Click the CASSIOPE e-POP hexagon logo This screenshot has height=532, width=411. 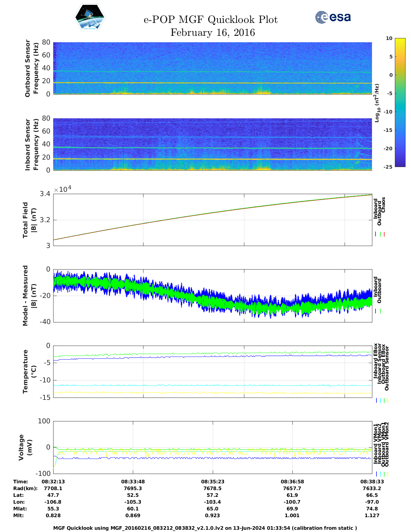pyautogui.click(x=90, y=18)
